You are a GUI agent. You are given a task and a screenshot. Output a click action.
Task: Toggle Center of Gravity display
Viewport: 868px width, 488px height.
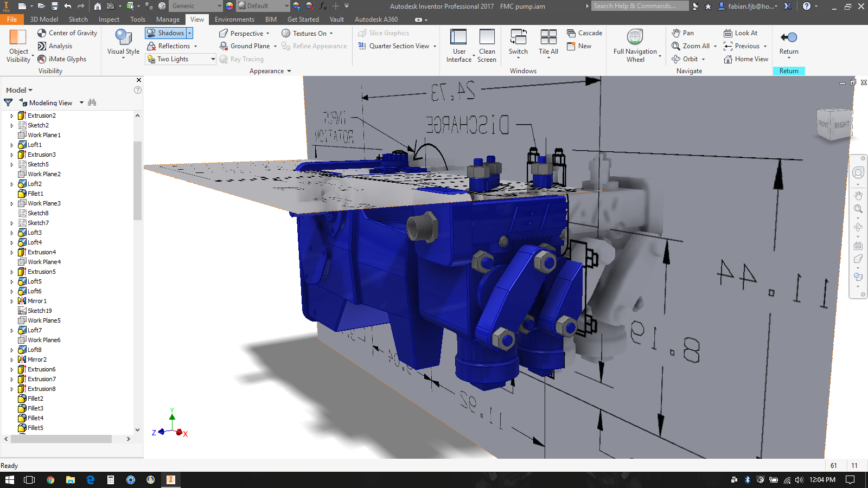pos(67,33)
